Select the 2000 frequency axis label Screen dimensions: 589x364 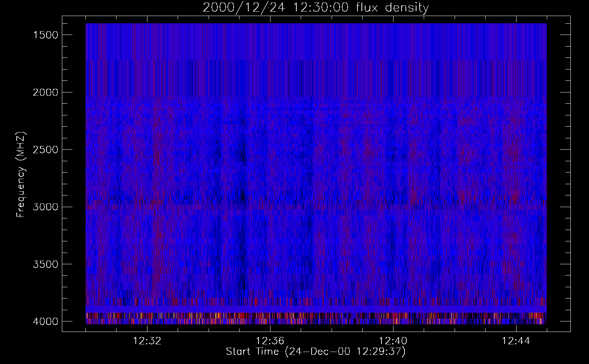[x=46, y=92]
